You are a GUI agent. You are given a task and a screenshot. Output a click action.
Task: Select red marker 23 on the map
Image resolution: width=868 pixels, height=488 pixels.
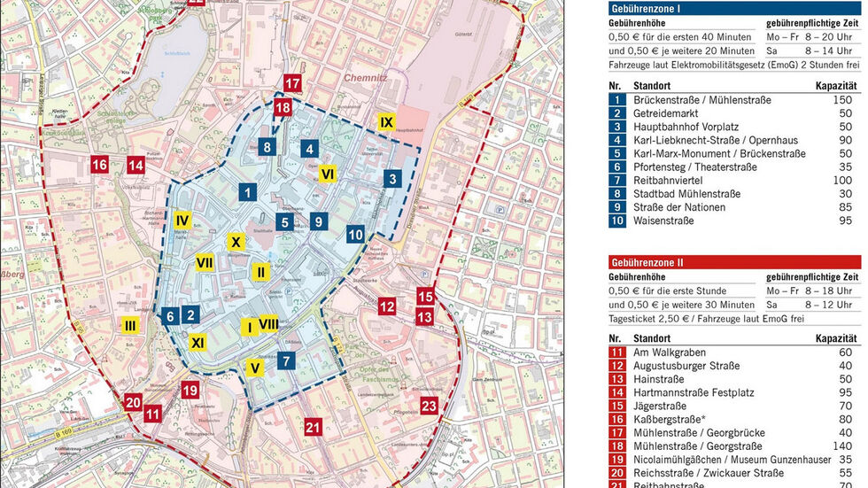[x=429, y=407]
